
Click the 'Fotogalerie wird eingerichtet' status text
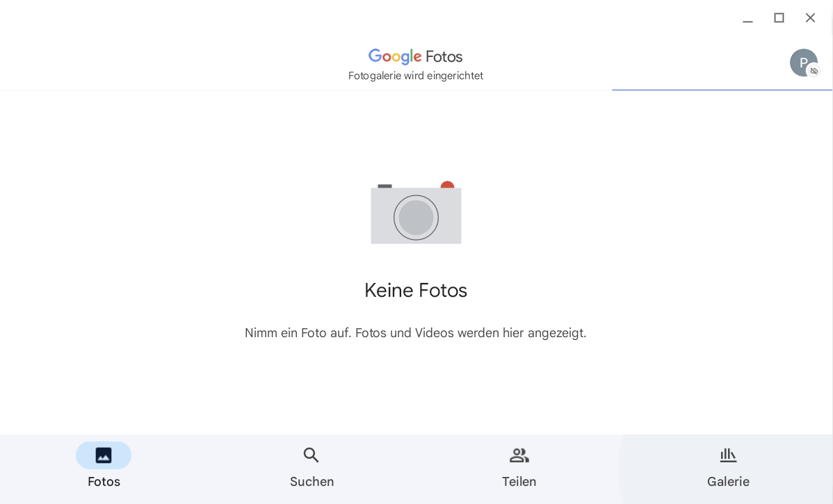coord(415,76)
